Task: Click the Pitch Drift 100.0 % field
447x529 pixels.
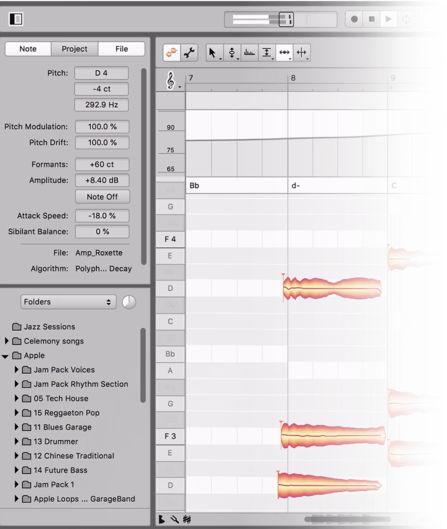Action: pos(102,142)
